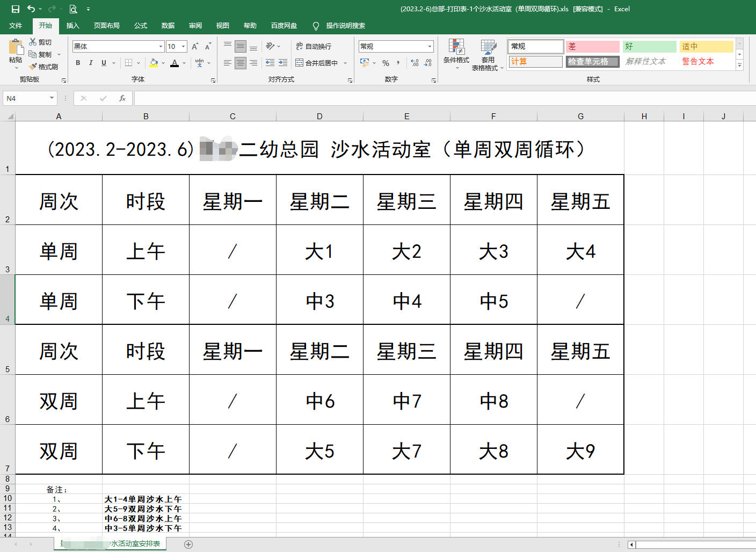Center cell text horizontally

click(241, 63)
